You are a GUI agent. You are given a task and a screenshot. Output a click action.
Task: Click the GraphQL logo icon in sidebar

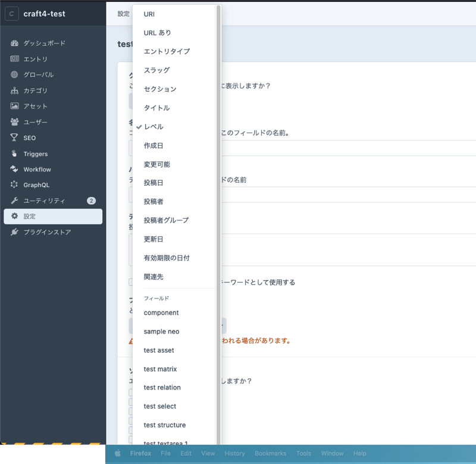coord(14,185)
